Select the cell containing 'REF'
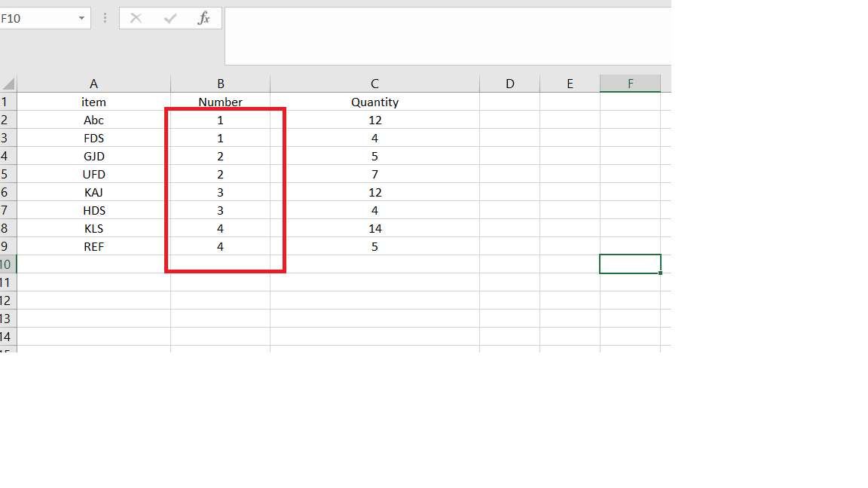 pos(93,246)
